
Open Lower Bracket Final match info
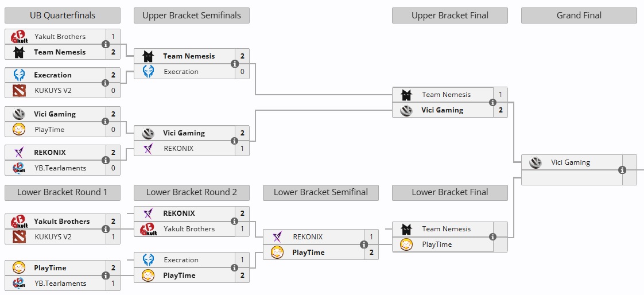(492, 236)
